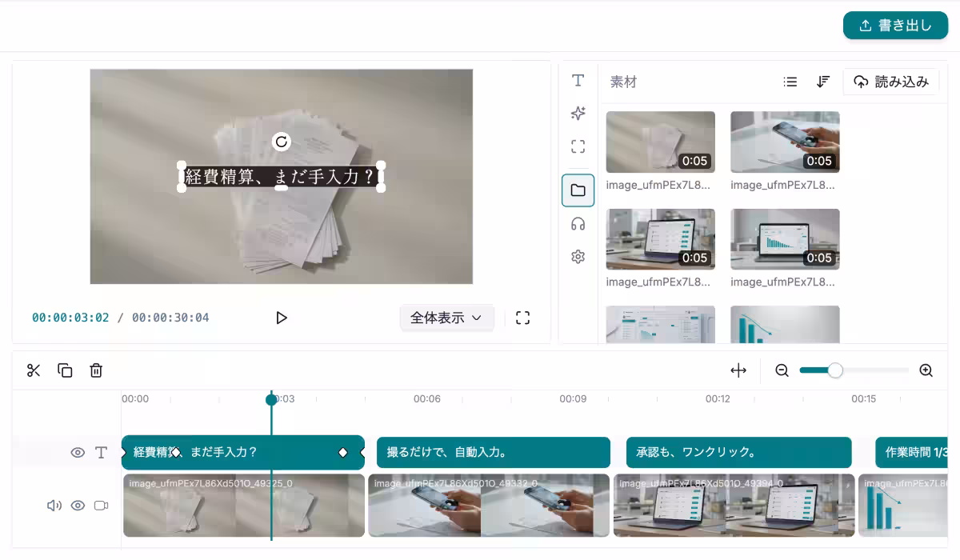Click the 読み込み import button

pos(891,82)
